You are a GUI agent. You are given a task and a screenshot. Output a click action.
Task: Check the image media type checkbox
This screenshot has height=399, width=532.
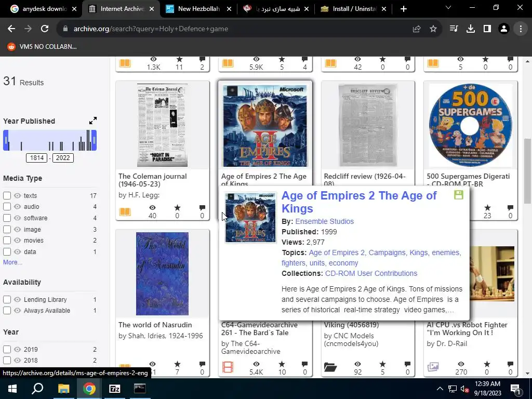coord(7,229)
